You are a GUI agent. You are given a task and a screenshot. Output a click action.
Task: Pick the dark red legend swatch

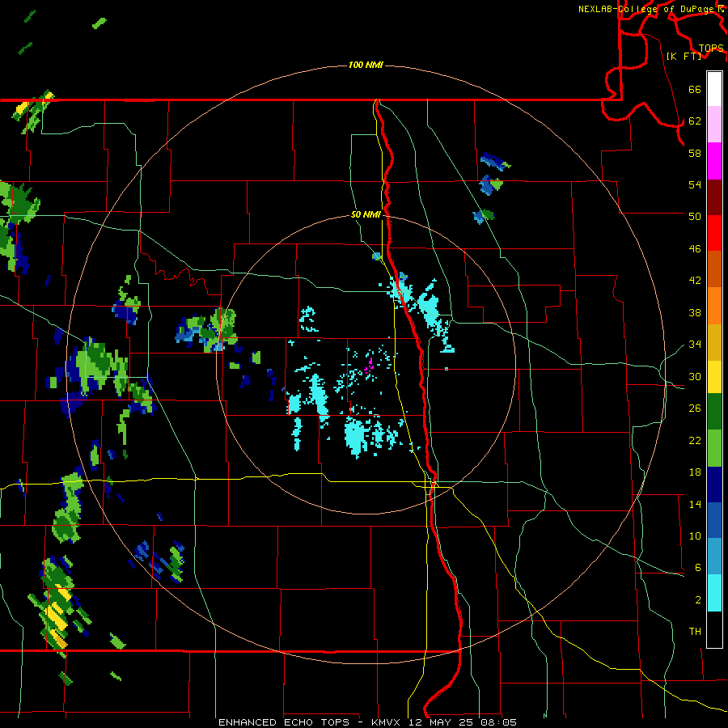(714, 197)
